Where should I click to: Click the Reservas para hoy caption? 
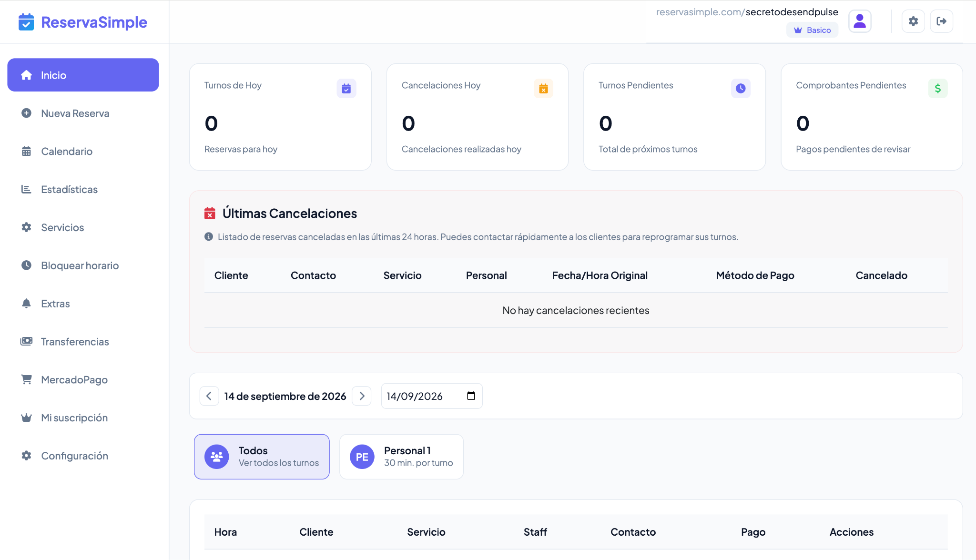pos(241,149)
